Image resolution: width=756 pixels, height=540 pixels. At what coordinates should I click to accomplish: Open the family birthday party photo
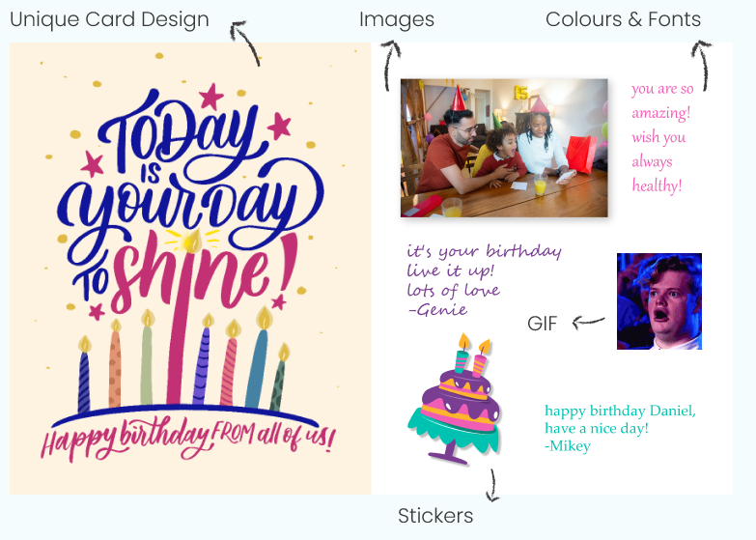(x=504, y=148)
